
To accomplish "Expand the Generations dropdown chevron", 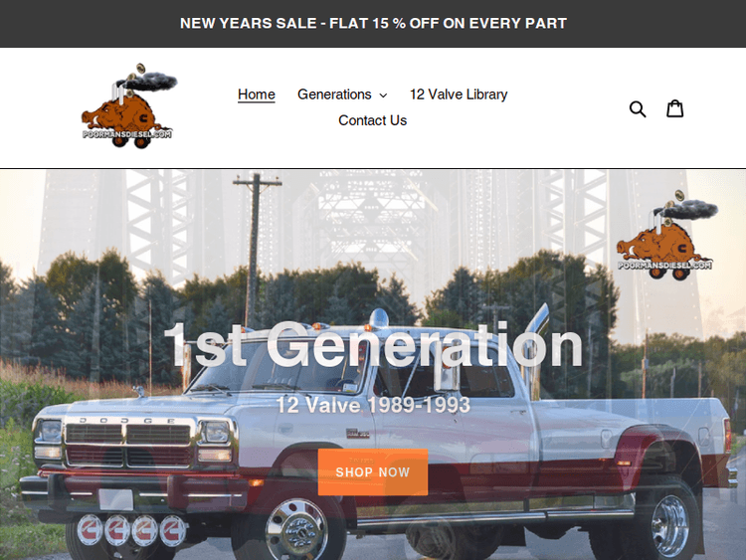I will [383, 95].
